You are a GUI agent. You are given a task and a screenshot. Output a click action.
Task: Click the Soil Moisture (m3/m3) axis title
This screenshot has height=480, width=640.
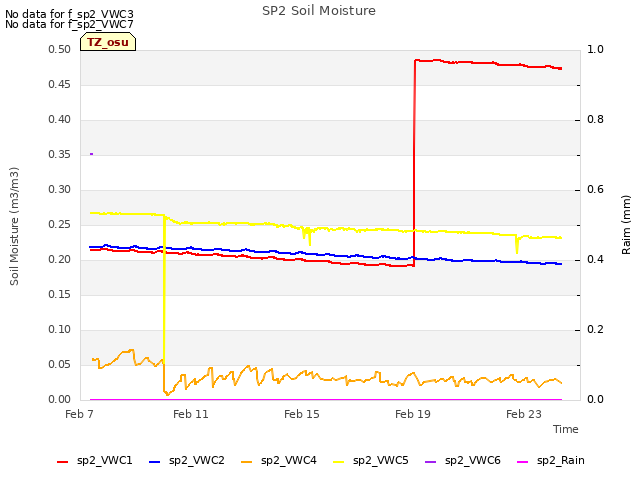(x=14, y=226)
